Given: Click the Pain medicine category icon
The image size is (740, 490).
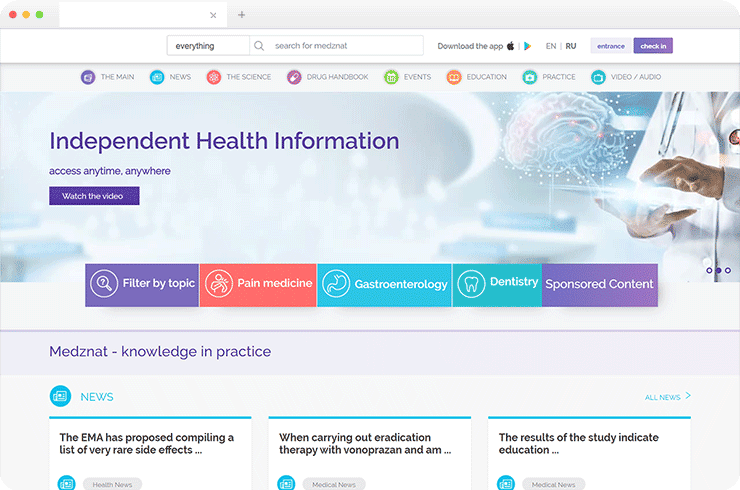Looking at the screenshot, I should point(219,283).
